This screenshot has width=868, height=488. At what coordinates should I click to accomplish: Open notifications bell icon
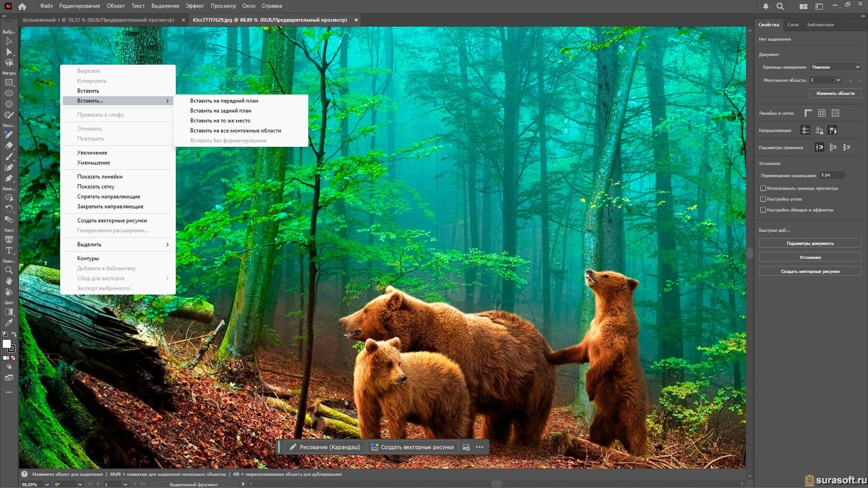[x=766, y=6]
